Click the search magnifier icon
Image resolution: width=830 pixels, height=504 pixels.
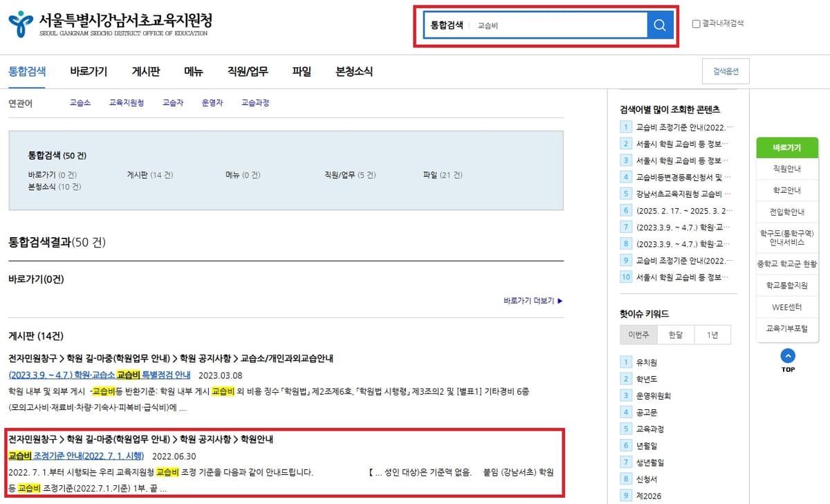coord(659,24)
